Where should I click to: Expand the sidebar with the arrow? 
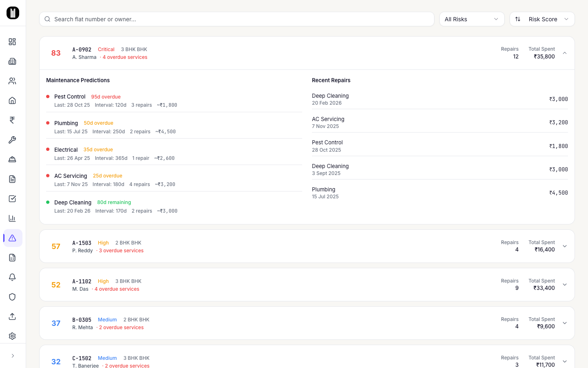coord(13,356)
